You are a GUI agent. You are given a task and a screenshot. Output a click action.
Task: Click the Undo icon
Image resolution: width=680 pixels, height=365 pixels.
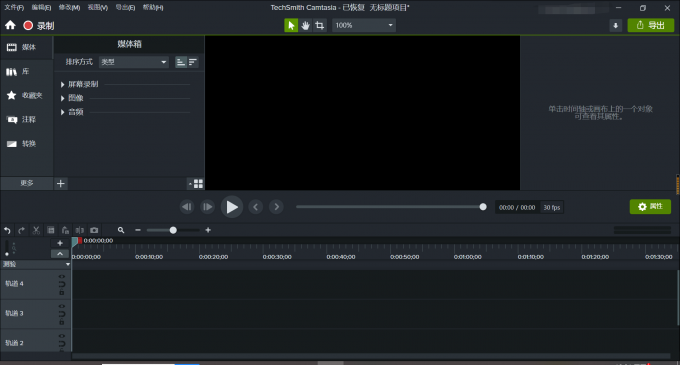coord(7,230)
